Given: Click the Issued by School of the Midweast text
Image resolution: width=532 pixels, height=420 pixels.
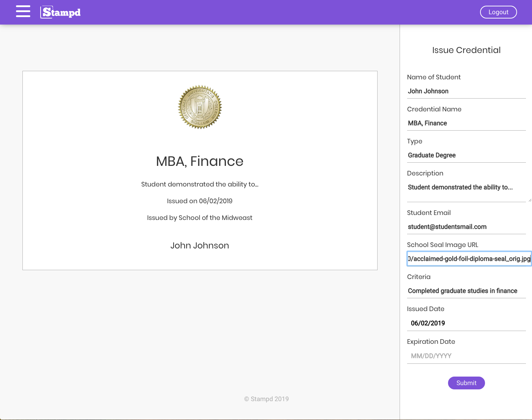Looking at the screenshot, I should point(200,218).
